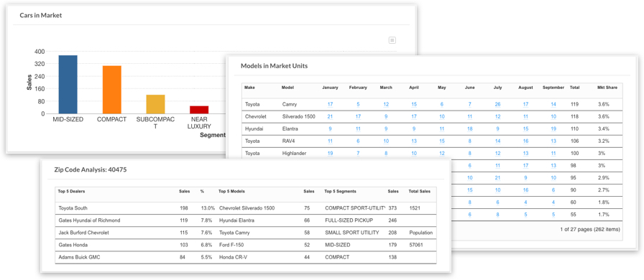The height and width of the screenshot is (280, 644).
Task: Click the blue MID-SIZED bar in the chart
Action: pos(68,84)
